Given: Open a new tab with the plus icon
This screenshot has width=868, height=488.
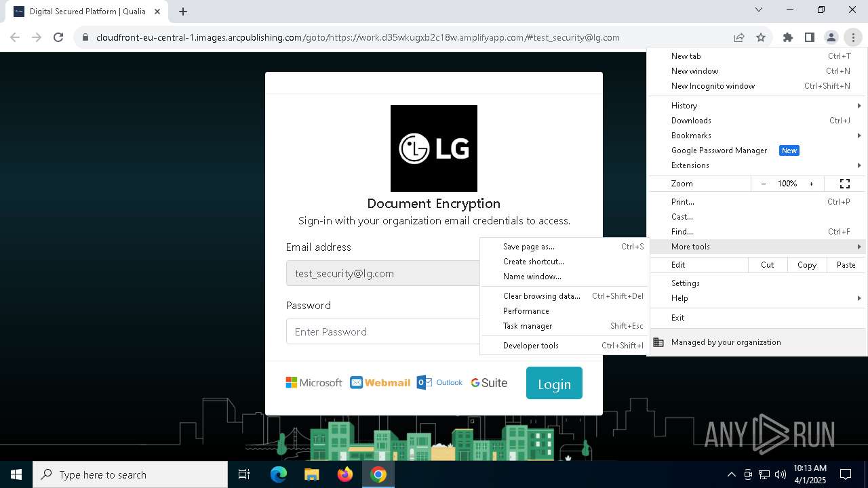Looking at the screenshot, I should point(183,12).
